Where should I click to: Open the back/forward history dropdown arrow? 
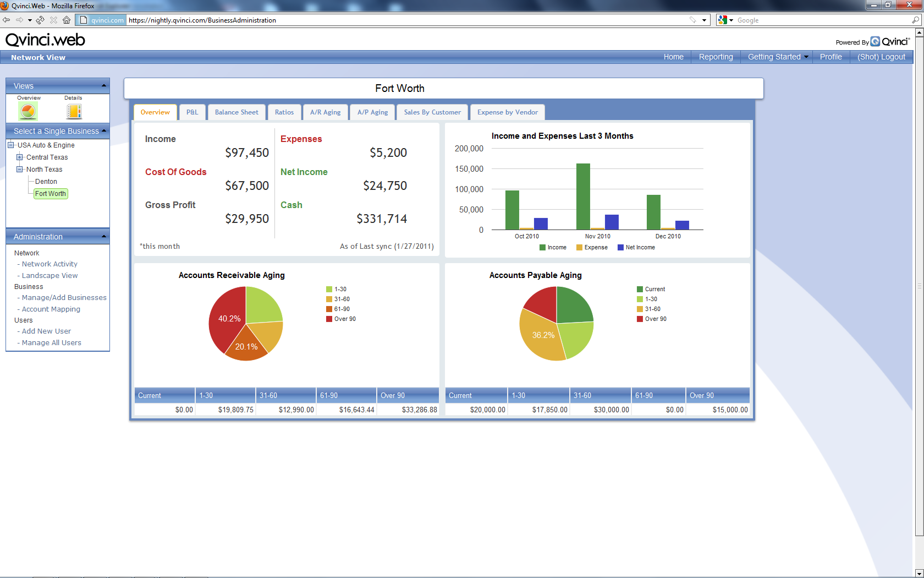coord(30,20)
